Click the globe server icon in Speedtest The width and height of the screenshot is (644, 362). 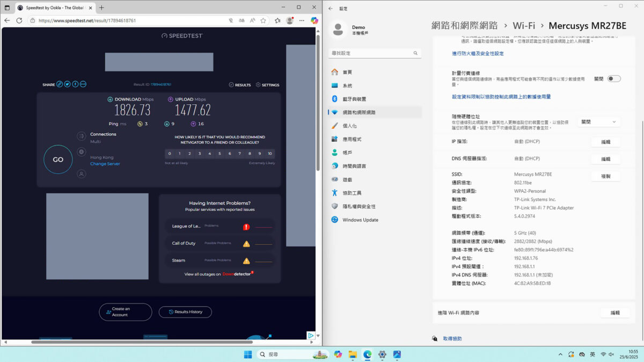(82, 152)
